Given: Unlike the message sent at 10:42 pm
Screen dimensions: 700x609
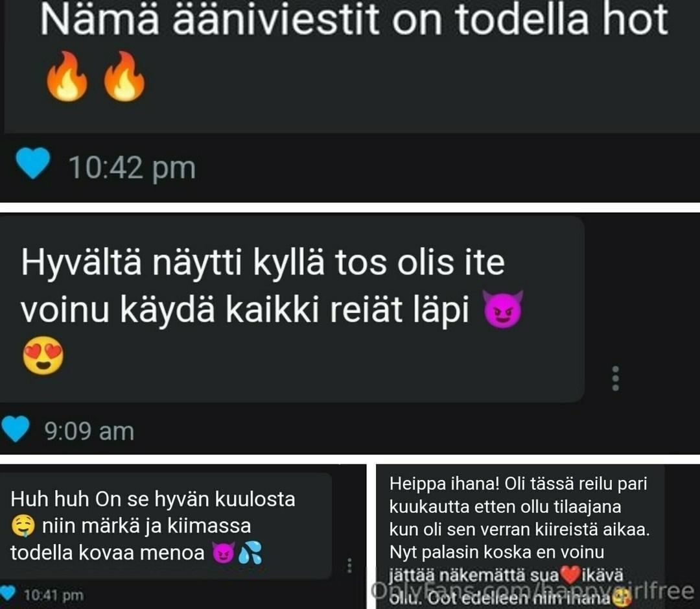Looking at the screenshot, I should point(32,163).
